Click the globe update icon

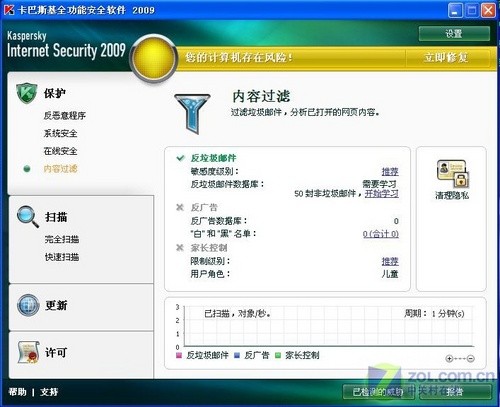28,305
